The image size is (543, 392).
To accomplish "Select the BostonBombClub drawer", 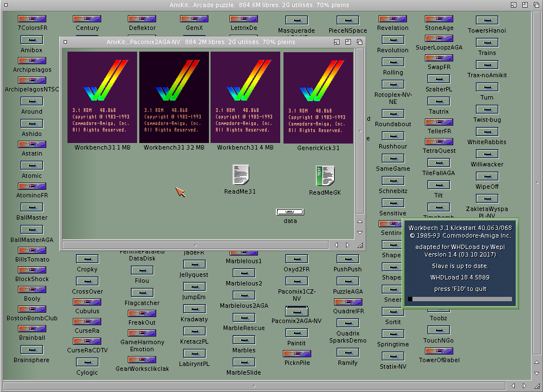I will (32, 309).
